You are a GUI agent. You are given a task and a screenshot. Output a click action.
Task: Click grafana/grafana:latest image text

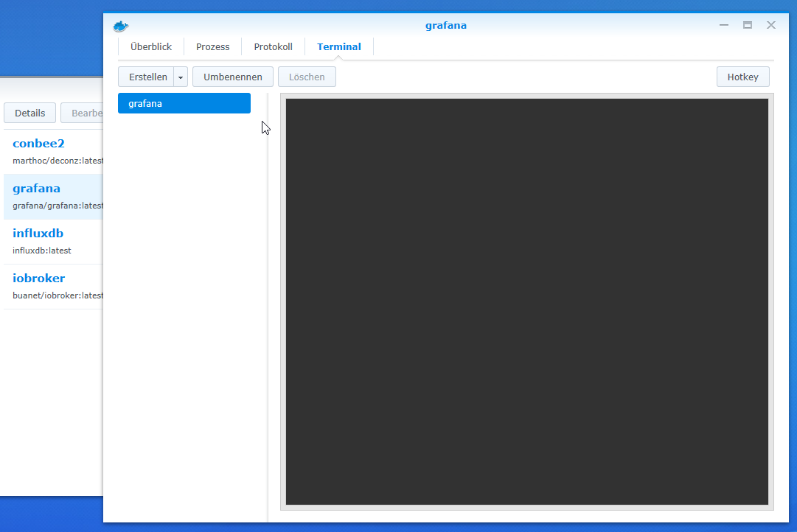[x=58, y=206]
